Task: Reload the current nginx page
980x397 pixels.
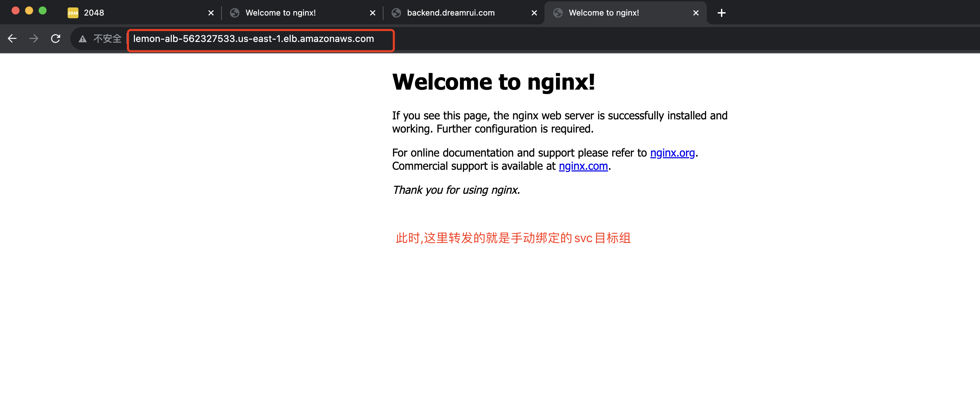Action: point(55,39)
